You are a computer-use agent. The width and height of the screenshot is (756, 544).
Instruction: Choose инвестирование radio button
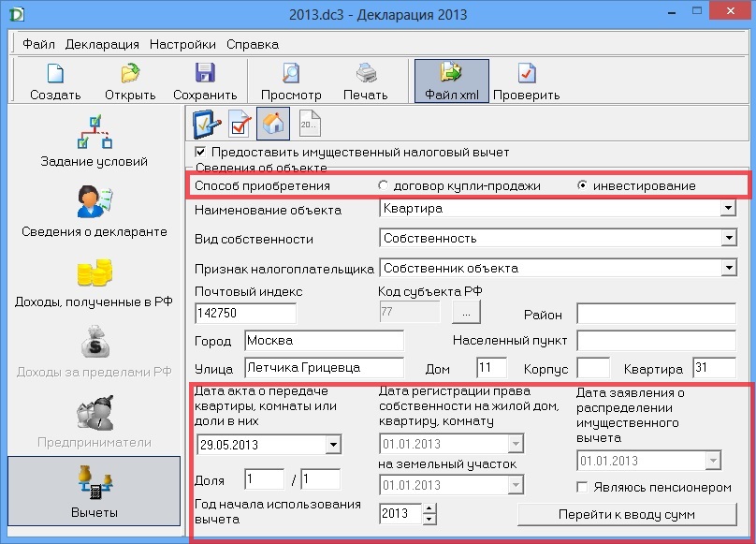coord(582,185)
